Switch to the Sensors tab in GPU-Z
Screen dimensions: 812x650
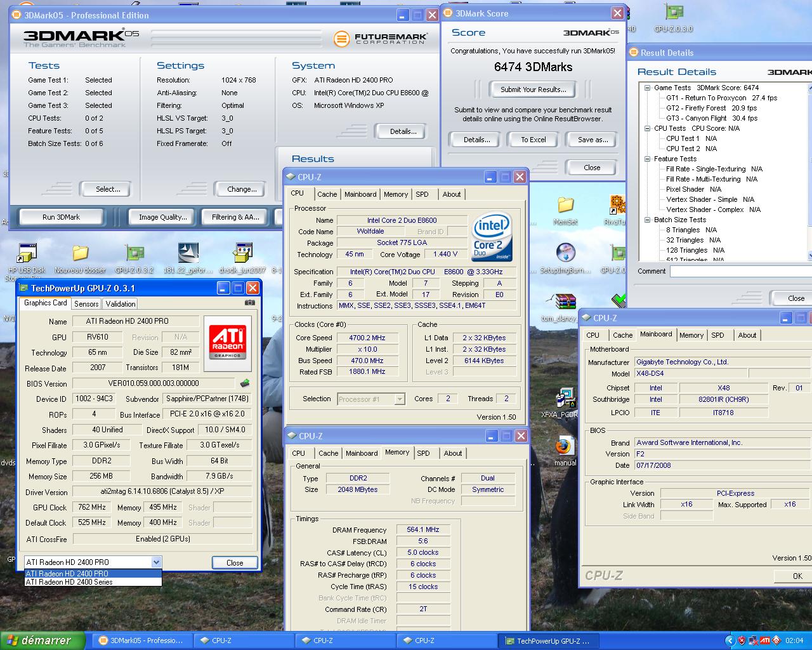pyautogui.click(x=86, y=304)
